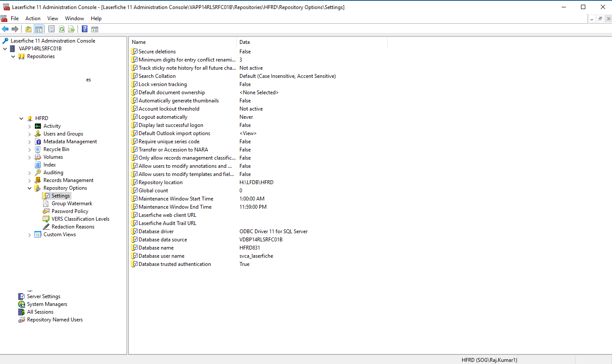This screenshot has height=364, width=612.
Task: Expand the Custom Views tree node
Action: coord(30,235)
